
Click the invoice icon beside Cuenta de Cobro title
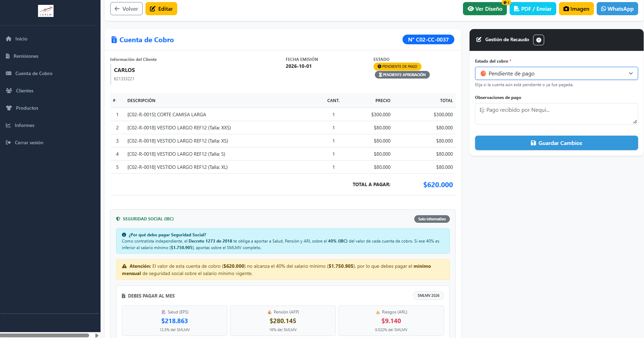point(114,40)
